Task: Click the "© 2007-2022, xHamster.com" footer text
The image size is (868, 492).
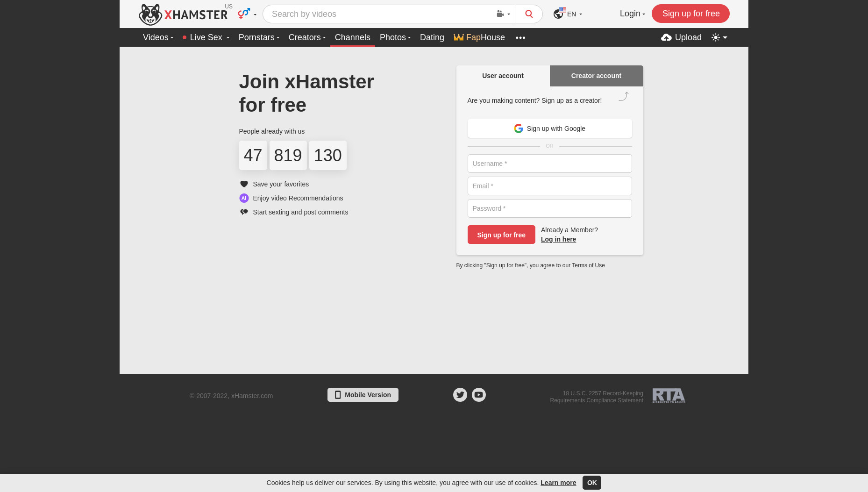Action: [x=231, y=396]
